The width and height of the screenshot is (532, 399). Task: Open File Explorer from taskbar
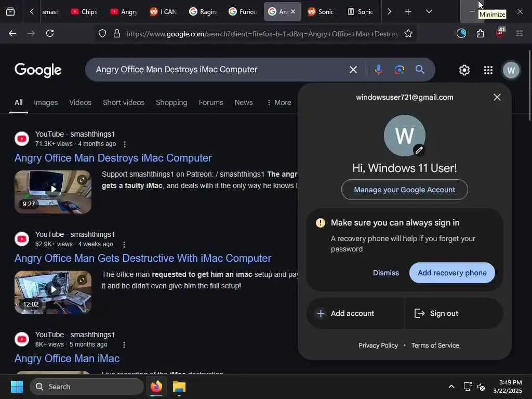point(179,387)
